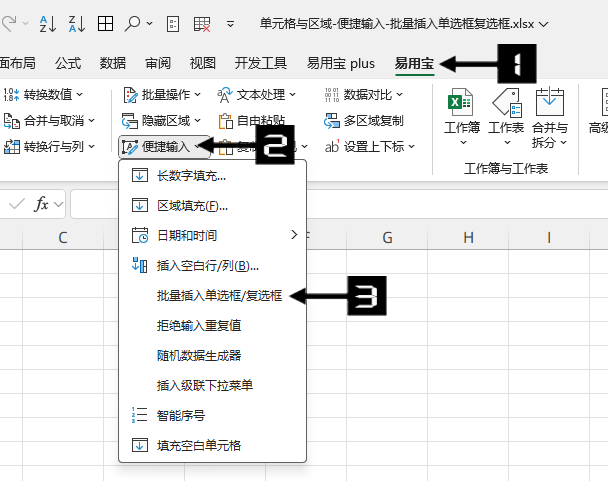
Task: Click the 转换行与列 icon
Action: 12,147
